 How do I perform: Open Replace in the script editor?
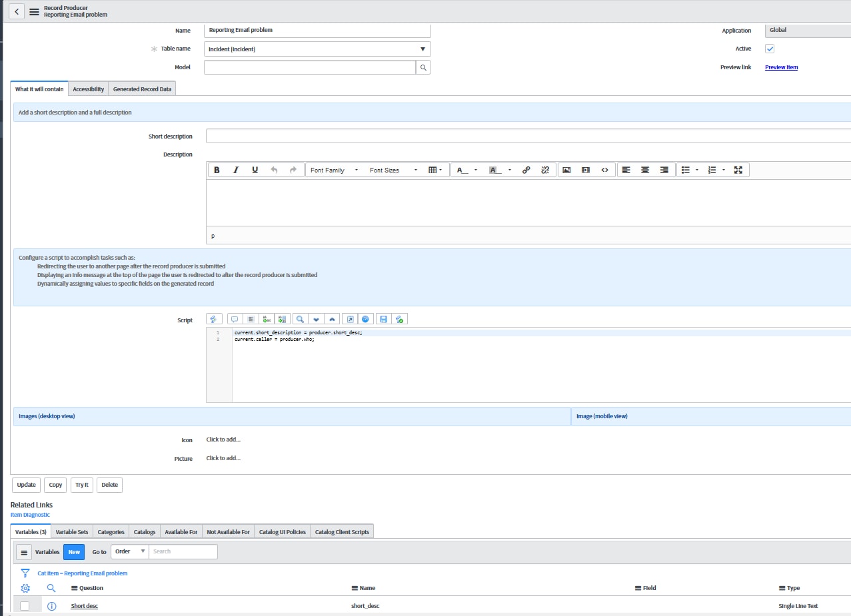[x=266, y=319]
